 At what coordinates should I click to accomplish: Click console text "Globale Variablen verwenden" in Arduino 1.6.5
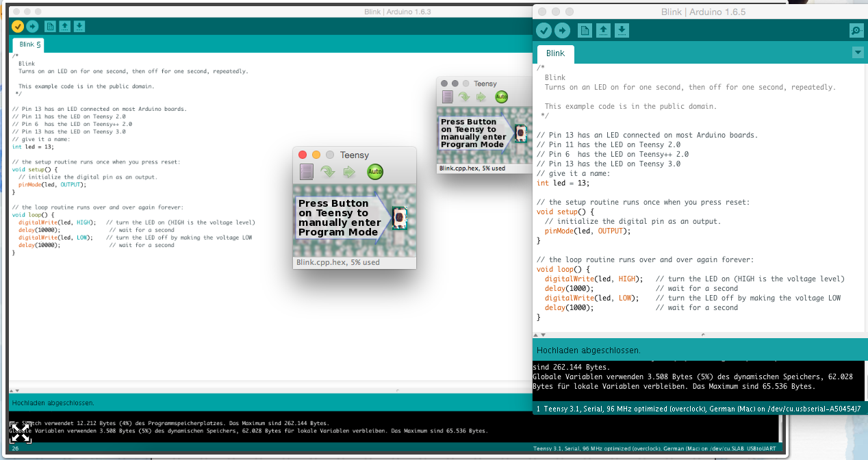pos(587,376)
